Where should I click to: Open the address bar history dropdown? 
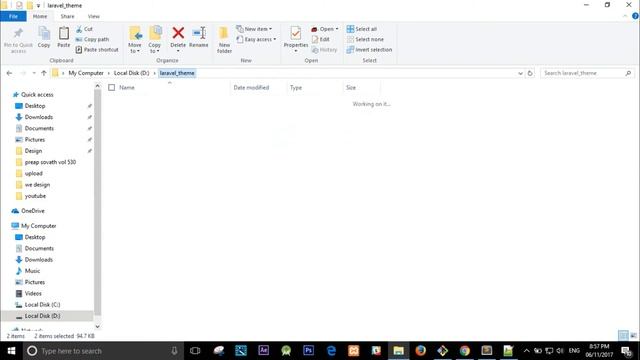(x=520, y=73)
